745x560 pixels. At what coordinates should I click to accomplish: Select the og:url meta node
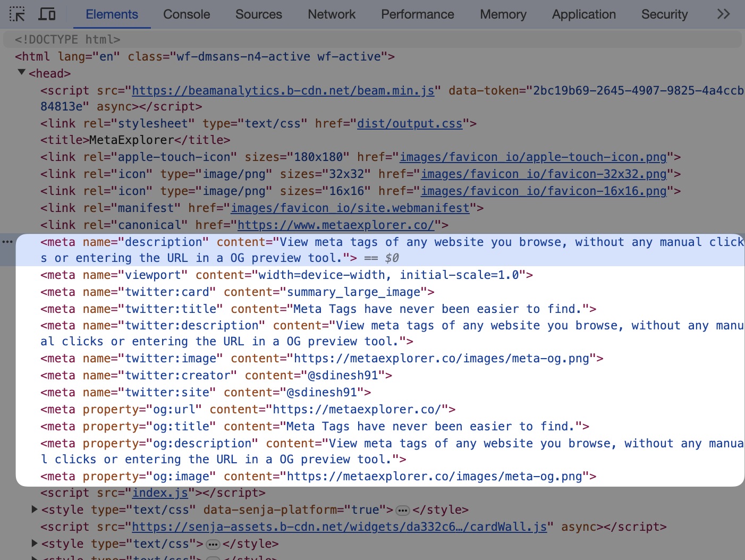click(x=248, y=410)
